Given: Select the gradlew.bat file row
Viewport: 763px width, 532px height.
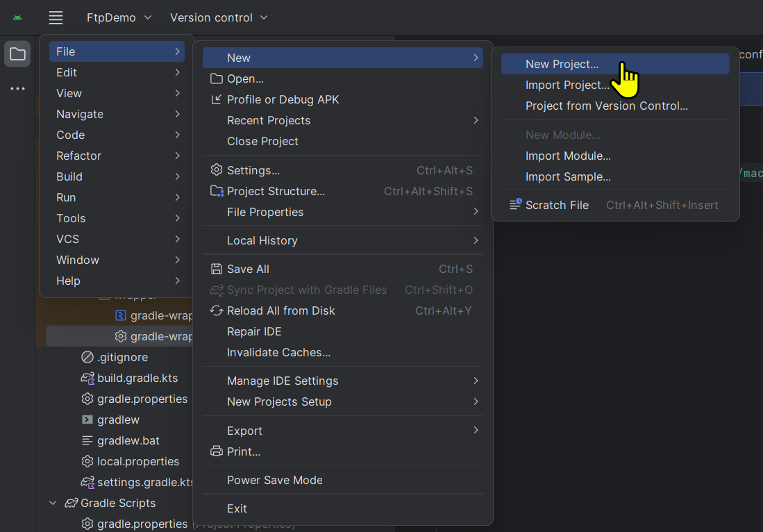Looking at the screenshot, I should (119, 440).
